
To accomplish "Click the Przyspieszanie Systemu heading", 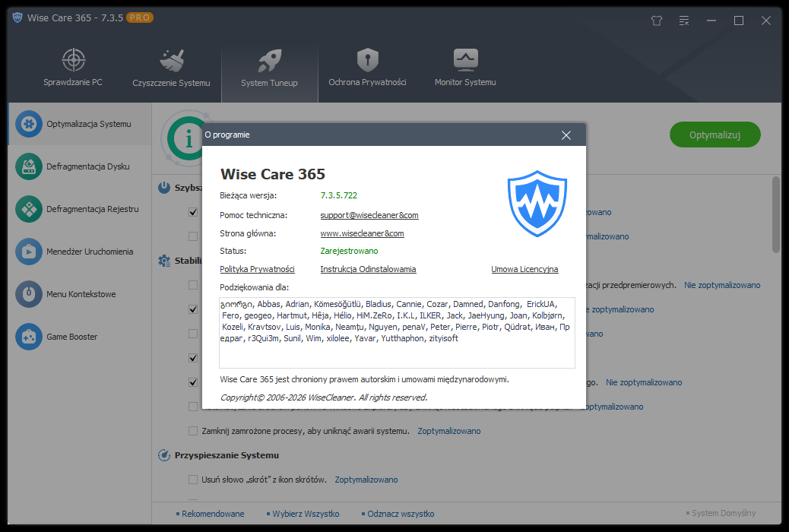I will [x=227, y=455].
